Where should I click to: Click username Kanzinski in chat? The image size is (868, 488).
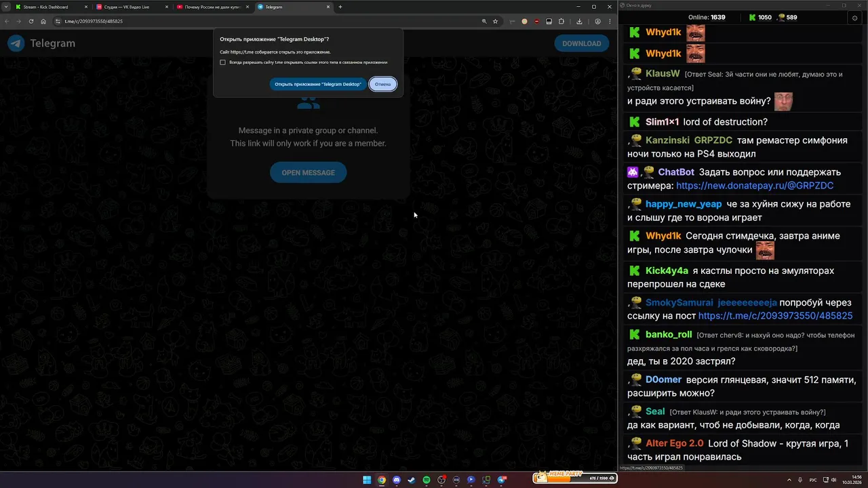[667, 140]
